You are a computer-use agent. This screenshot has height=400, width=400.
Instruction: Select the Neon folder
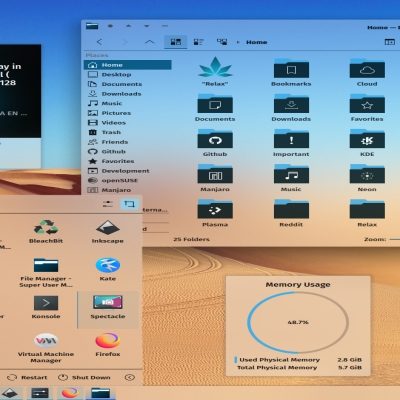pos(367,174)
